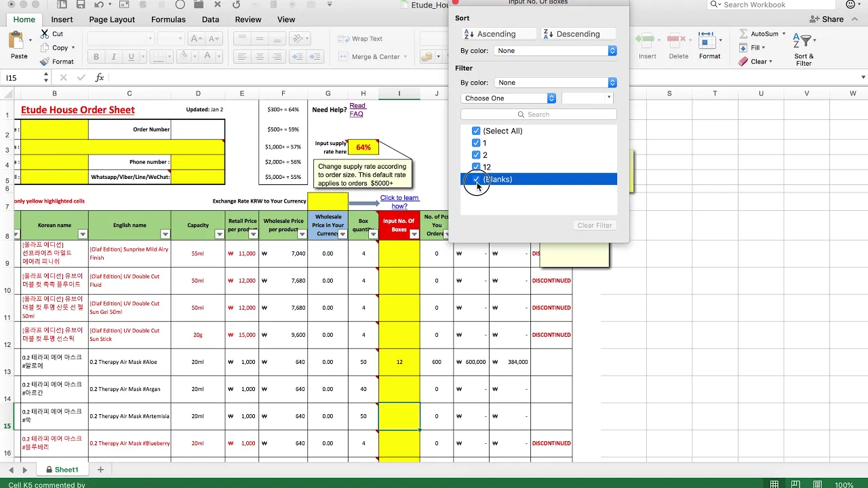Switch to the Page Layout tab
This screenshot has width=868, height=488.
point(112,20)
